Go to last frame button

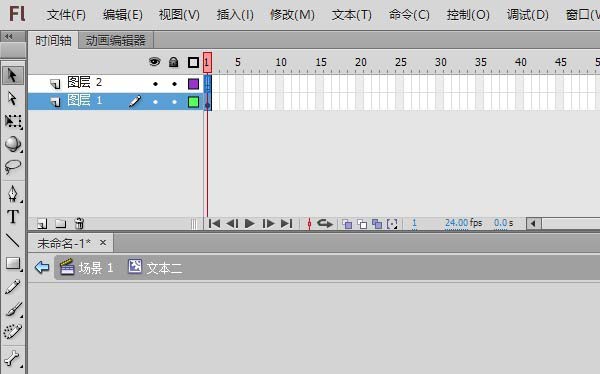point(287,223)
